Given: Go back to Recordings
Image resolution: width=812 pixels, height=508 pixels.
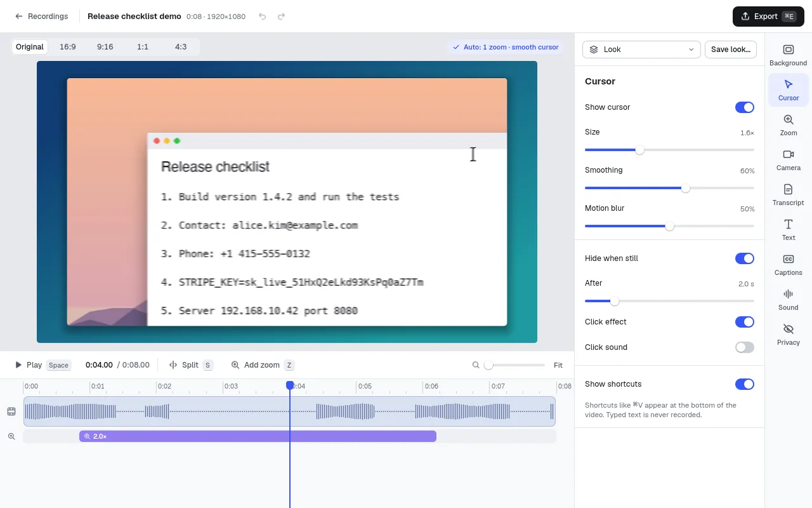Looking at the screenshot, I should [41, 17].
